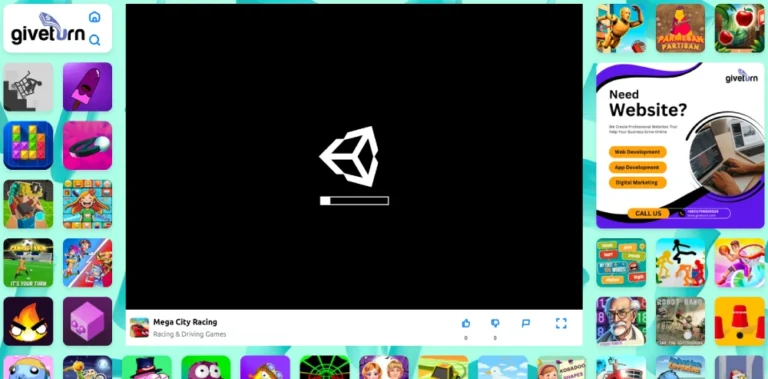Viewport: 768px width, 379px height.
Task: Open the top hat character game
Action: [x=146, y=367]
